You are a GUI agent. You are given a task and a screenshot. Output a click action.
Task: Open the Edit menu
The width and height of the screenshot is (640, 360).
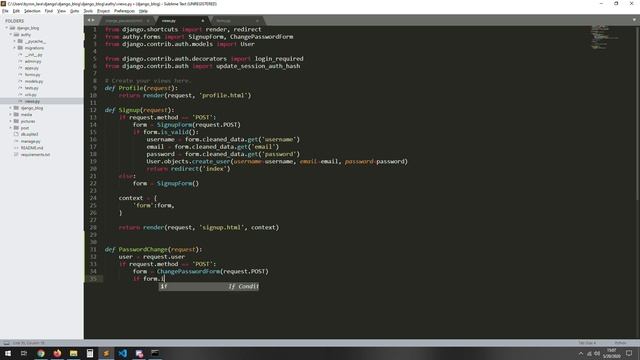[x=16, y=11]
